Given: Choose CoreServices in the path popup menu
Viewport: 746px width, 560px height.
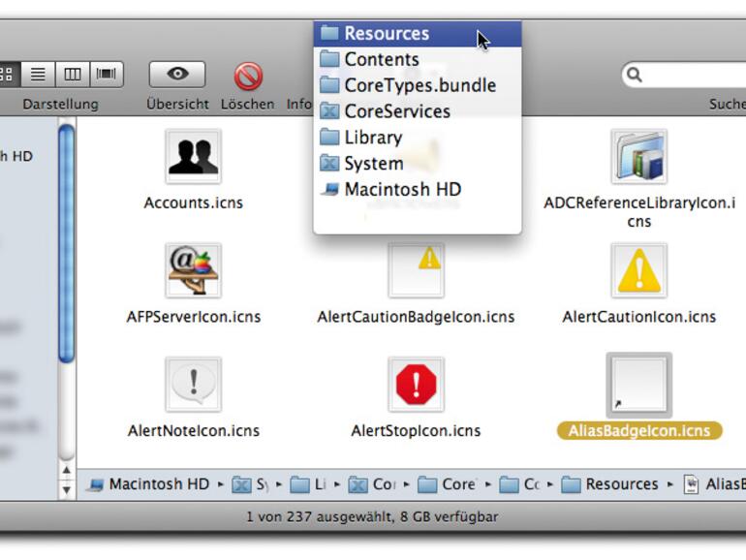Looking at the screenshot, I should click(418, 111).
